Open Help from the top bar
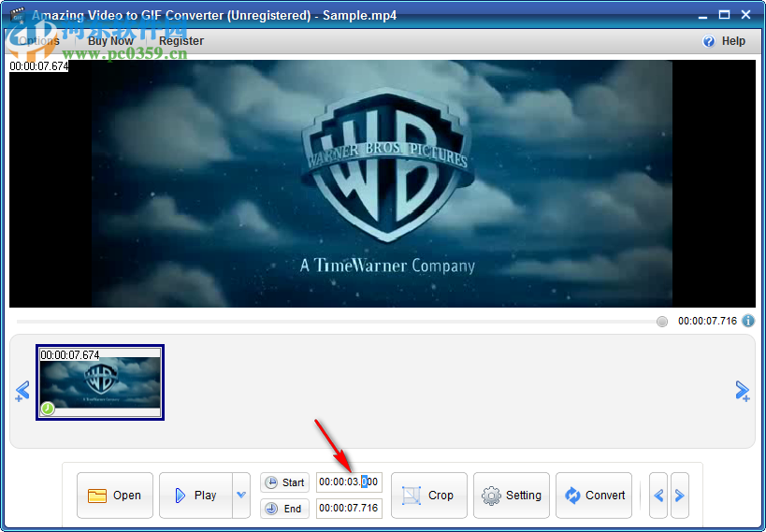 (x=724, y=41)
